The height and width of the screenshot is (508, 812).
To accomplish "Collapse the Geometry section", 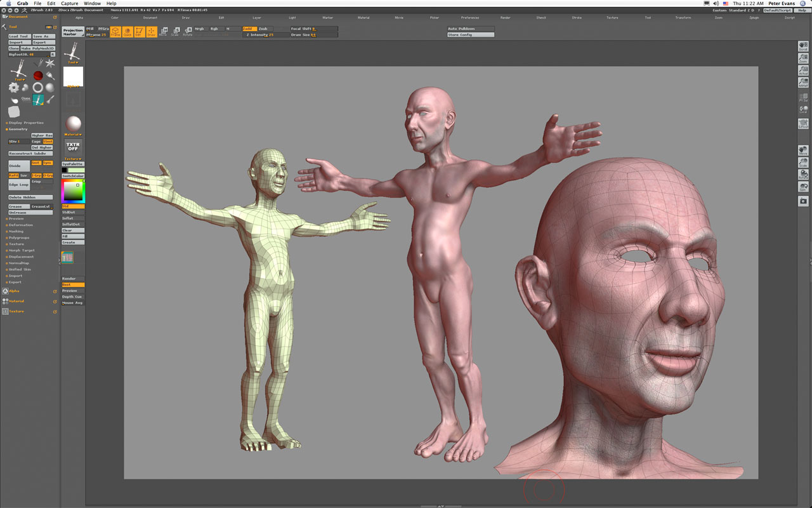I will click(18, 129).
